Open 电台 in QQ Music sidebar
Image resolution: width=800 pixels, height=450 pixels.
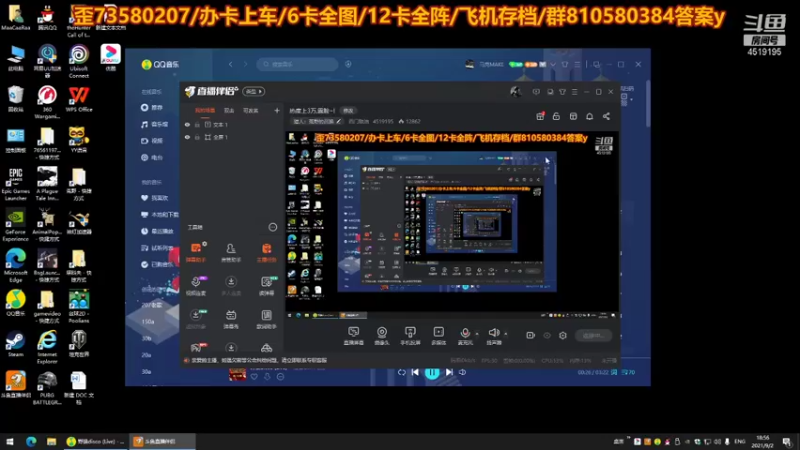tap(152, 158)
